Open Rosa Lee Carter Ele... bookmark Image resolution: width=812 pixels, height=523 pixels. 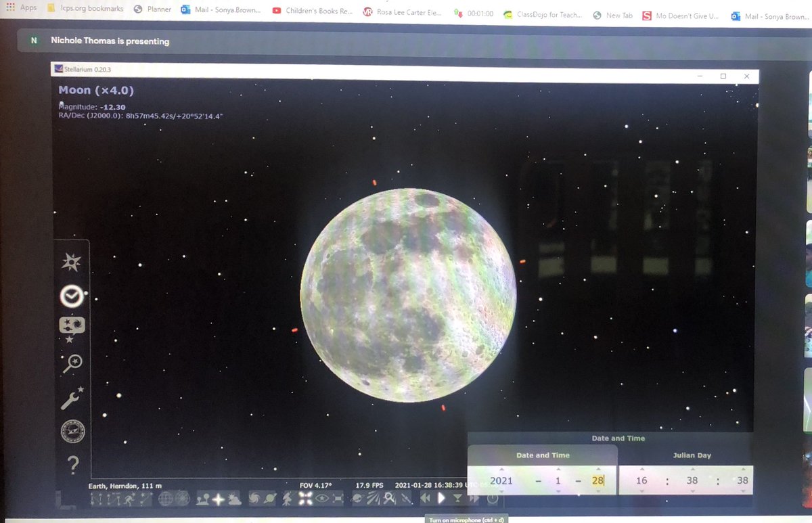(403, 12)
